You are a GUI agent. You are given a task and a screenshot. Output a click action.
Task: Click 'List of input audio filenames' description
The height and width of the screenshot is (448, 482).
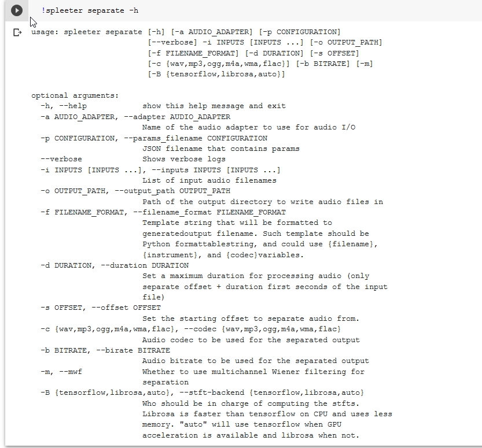click(x=209, y=180)
